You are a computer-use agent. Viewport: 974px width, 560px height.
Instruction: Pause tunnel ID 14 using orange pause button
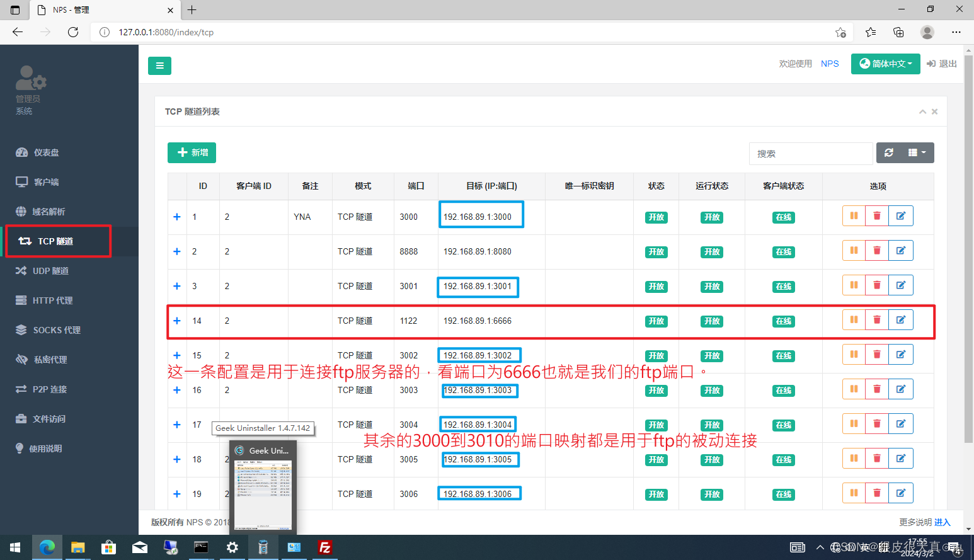854,319
